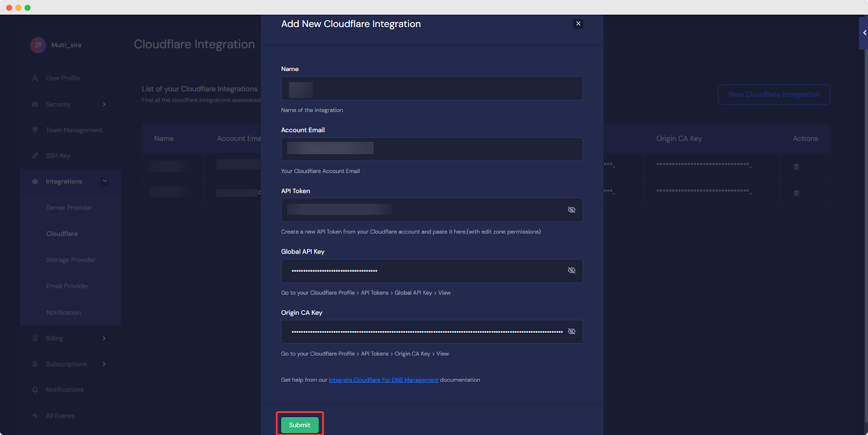This screenshot has width=868, height=435.
Task: Toggle API Token visibility eye icon
Action: coord(571,210)
